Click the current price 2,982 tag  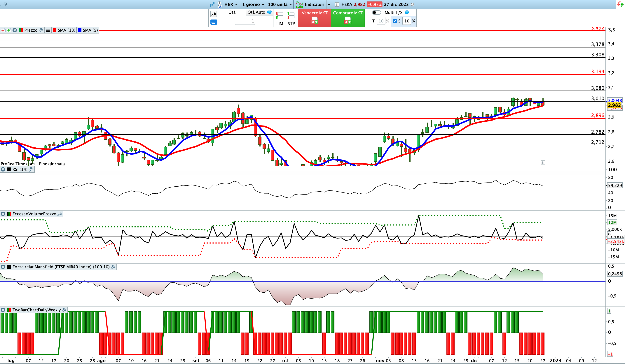tap(614, 105)
